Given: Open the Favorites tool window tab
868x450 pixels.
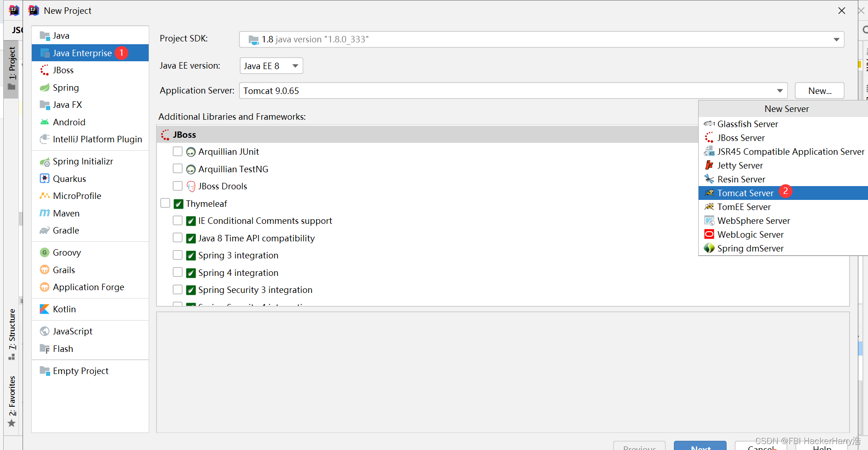Looking at the screenshot, I should pyautogui.click(x=12, y=402).
